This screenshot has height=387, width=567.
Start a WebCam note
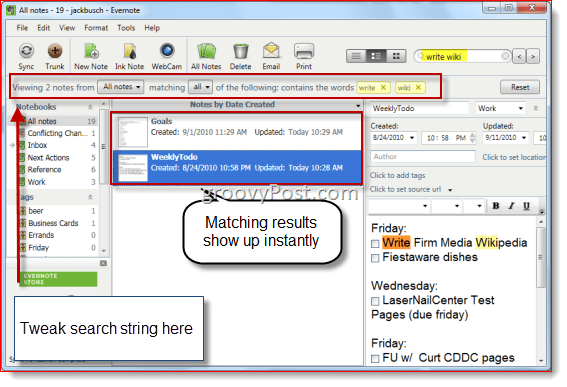(x=167, y=56)
